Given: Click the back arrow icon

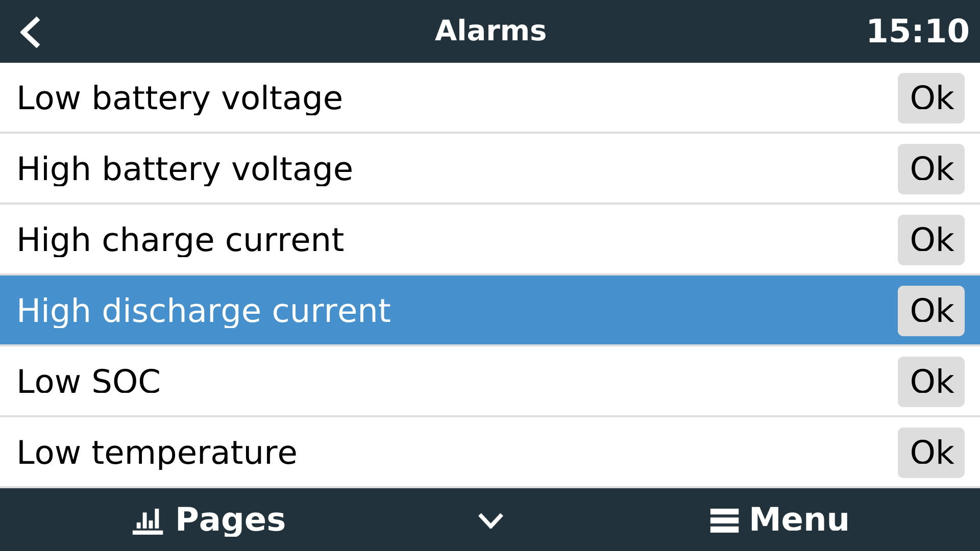Looking at the screenshot, I should (31, 32).
